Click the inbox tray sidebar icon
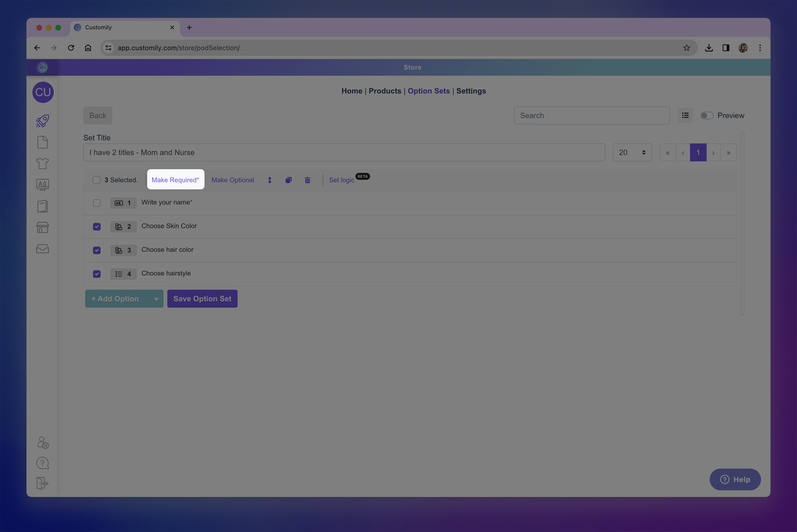The height and width of the screenshot is (532, 797). coord(42,249)
